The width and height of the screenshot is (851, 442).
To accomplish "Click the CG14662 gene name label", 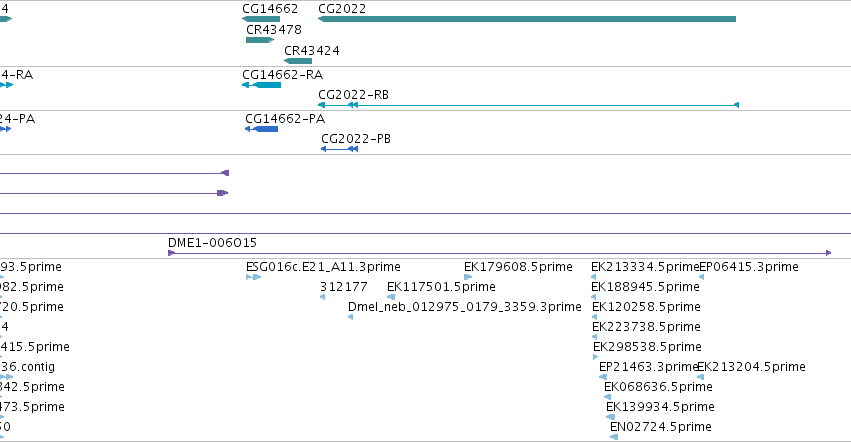I will click(x=270, y=9).
